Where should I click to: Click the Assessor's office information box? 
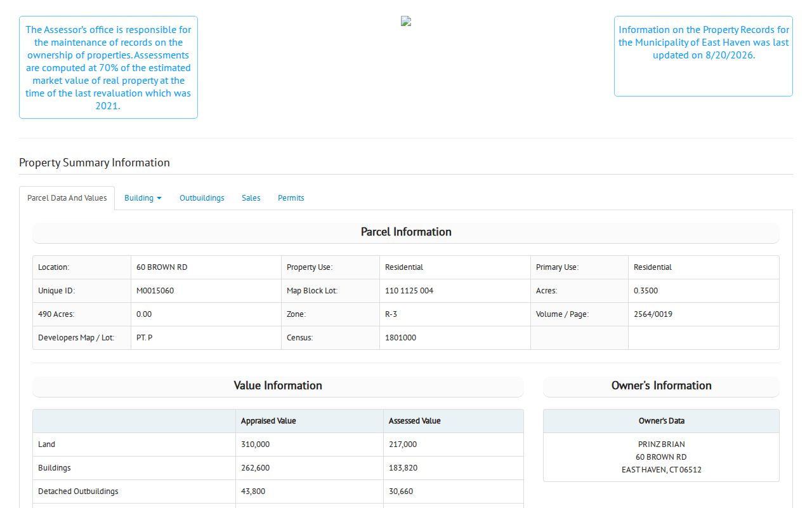108,67
